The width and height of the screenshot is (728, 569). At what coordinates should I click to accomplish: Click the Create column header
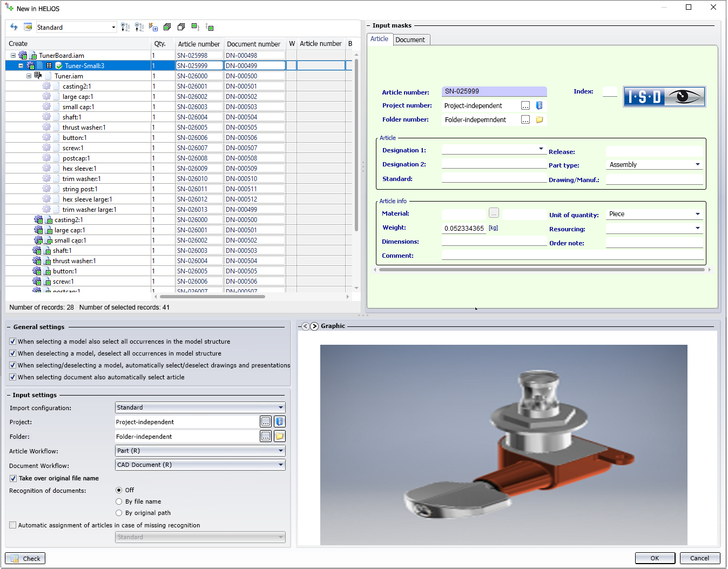coord(78,44)
